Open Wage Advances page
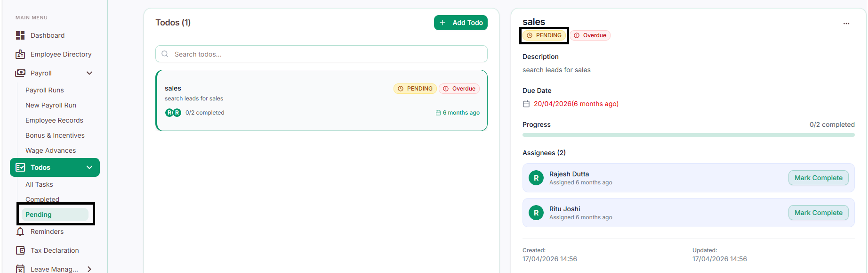Screen dimensions: 868x273 click(50, 150)
